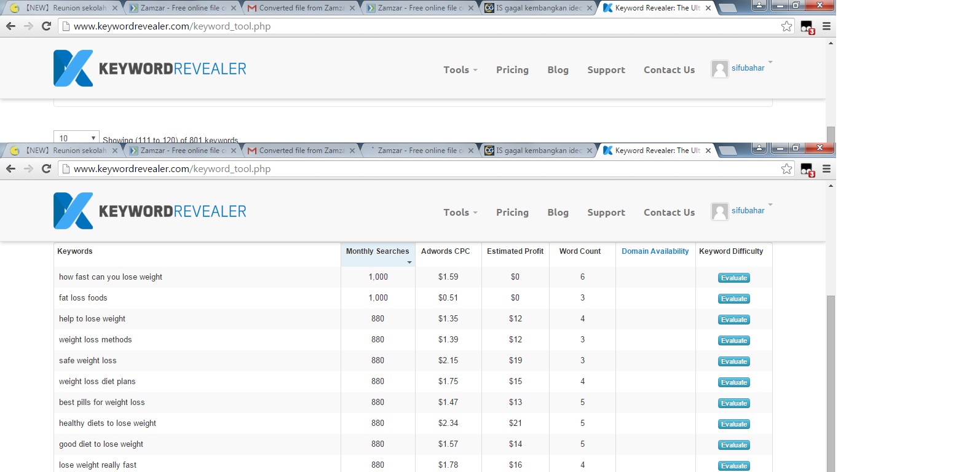Go back in the top browser window
Viewport: 980px width, 472px height.
(x=10, y=26)
